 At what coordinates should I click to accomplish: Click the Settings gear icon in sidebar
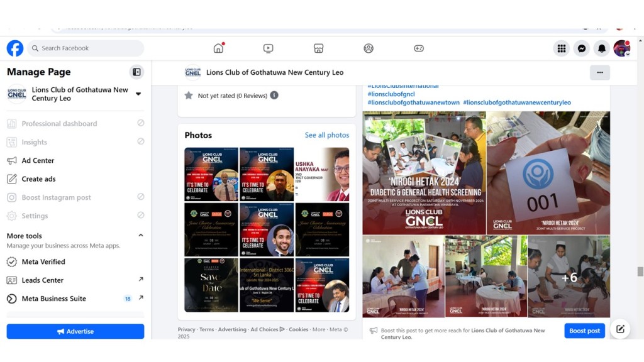pyautogui.click(x=12, y=216)
